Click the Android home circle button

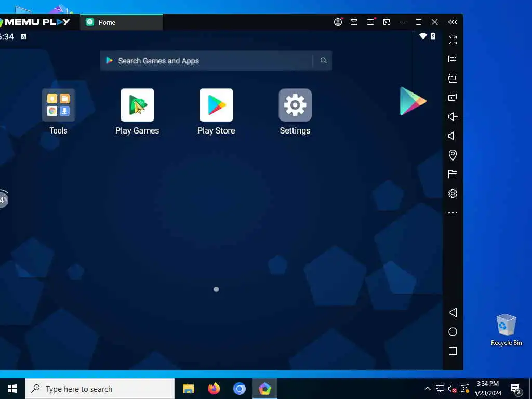tap(453, 332)
